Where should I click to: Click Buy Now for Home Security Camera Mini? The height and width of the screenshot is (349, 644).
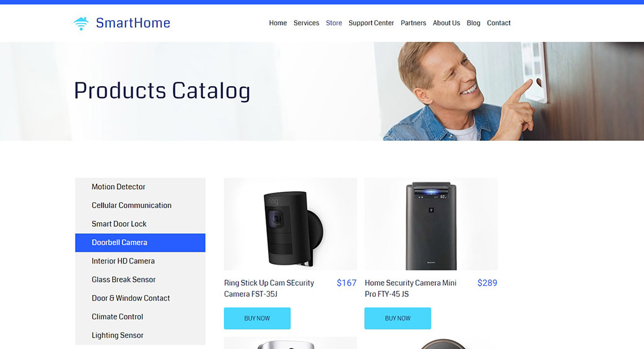tap(398, 318)
